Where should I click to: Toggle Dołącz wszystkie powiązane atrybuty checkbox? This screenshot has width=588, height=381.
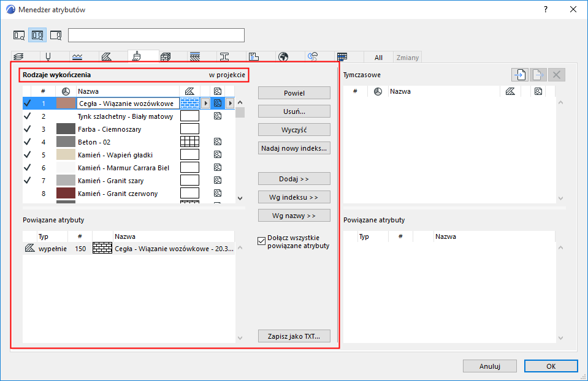click(x=261, y=241)
